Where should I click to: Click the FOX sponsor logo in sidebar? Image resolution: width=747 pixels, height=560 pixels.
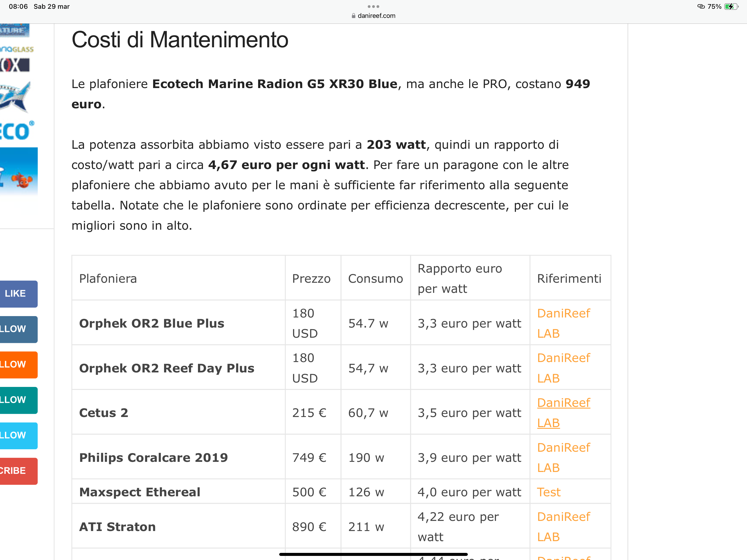point(14,65)
